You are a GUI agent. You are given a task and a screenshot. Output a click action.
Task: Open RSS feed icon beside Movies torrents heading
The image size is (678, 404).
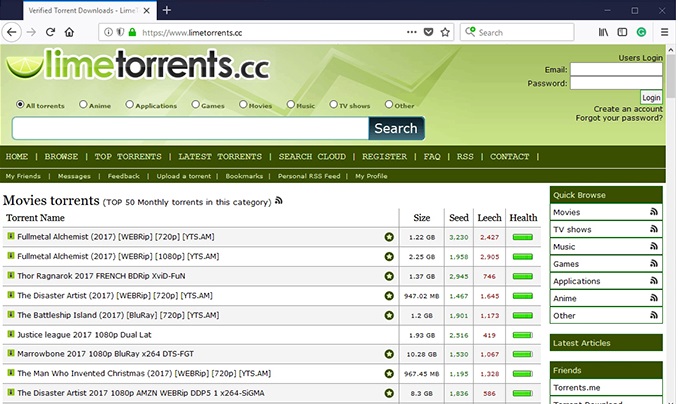(278, 200)
